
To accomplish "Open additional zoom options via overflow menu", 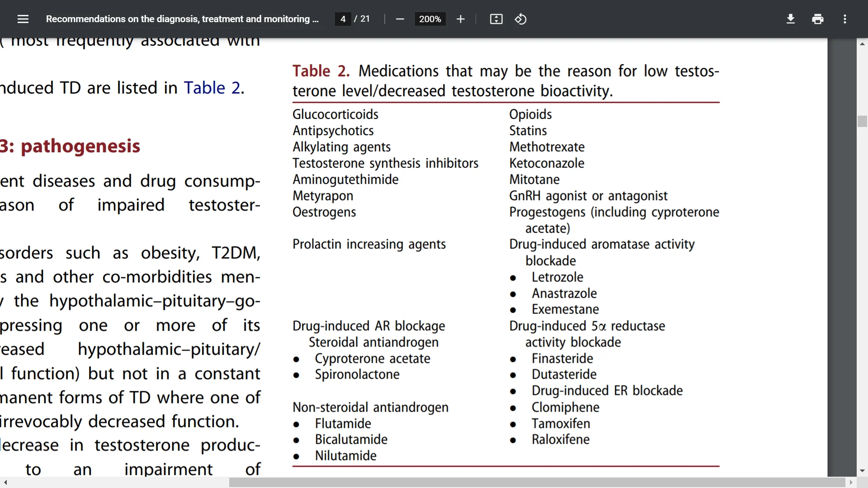I will (845, 19).
